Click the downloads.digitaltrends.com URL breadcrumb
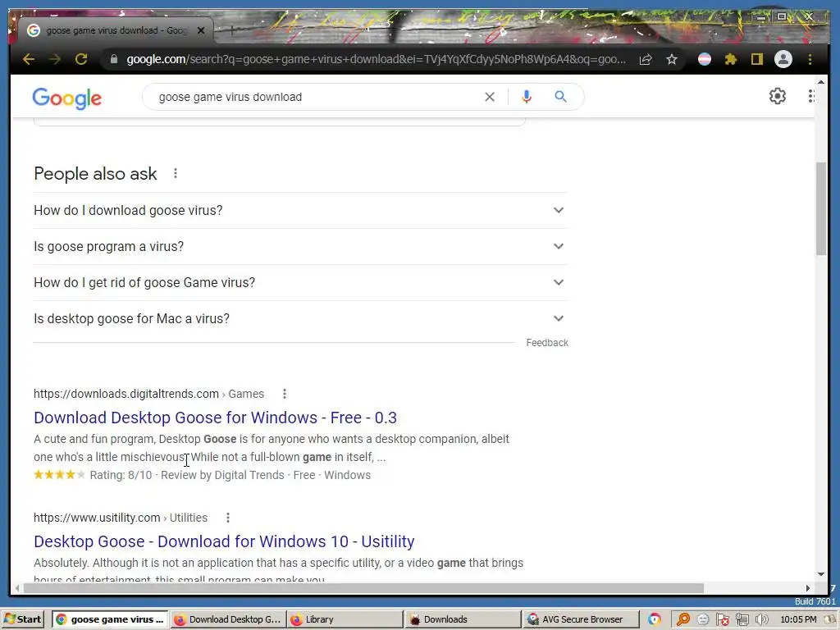This screenshot has width=840, height=630. point(149,394)
